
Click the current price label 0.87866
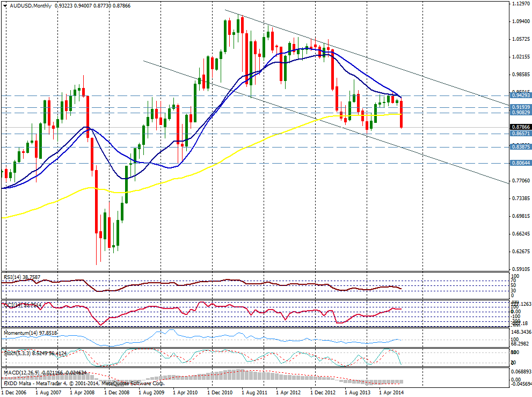point(519,128)
